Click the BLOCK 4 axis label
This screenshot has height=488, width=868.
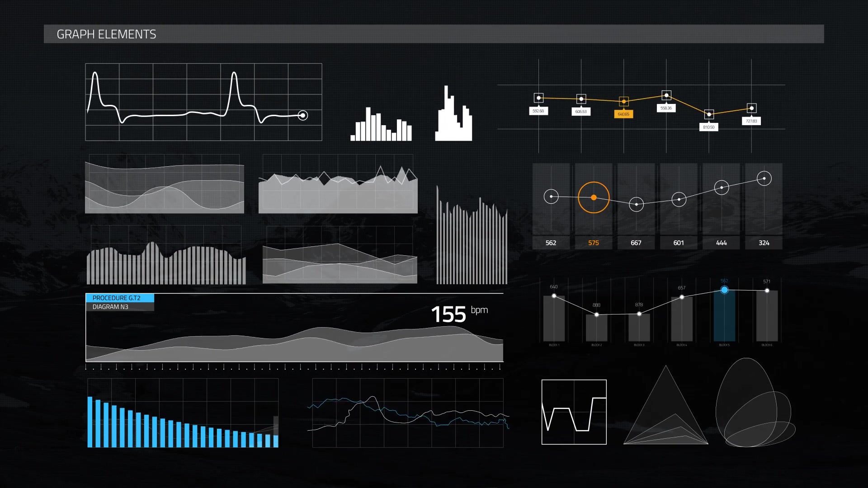click(681, 345)
